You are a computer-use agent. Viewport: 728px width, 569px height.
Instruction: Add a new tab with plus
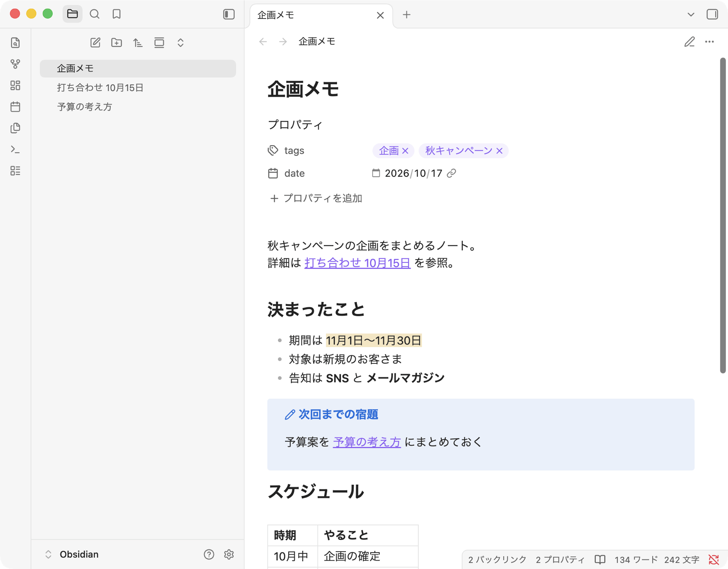[406, 15]
